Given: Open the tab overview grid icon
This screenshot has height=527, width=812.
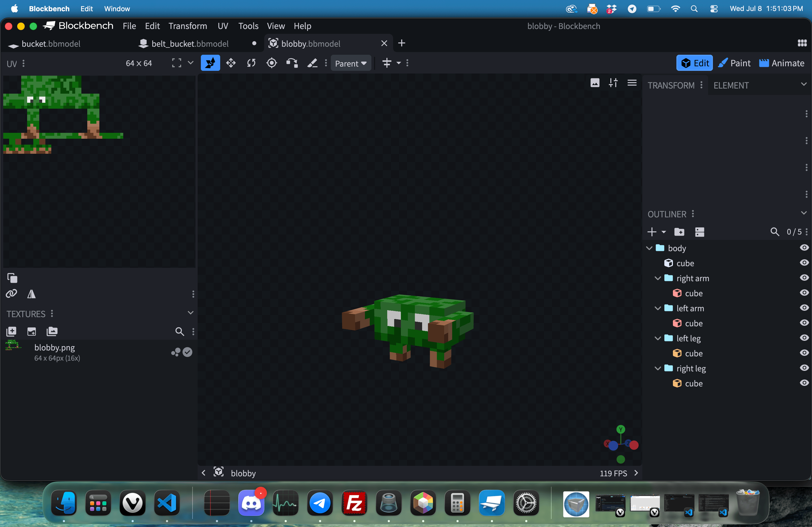Looking at the screenshot, I should coord(802,43).
